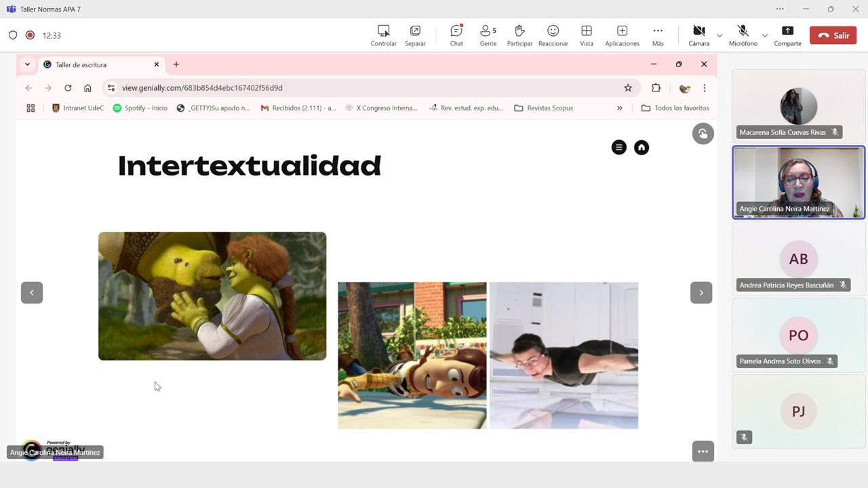Expand camera options dropdown arrow

coord(719,35)
